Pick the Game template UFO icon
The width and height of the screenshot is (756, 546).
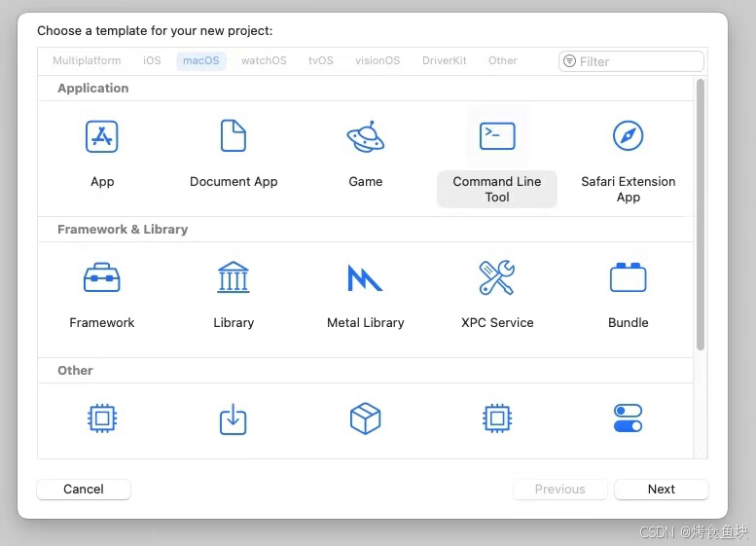[366, 136]
